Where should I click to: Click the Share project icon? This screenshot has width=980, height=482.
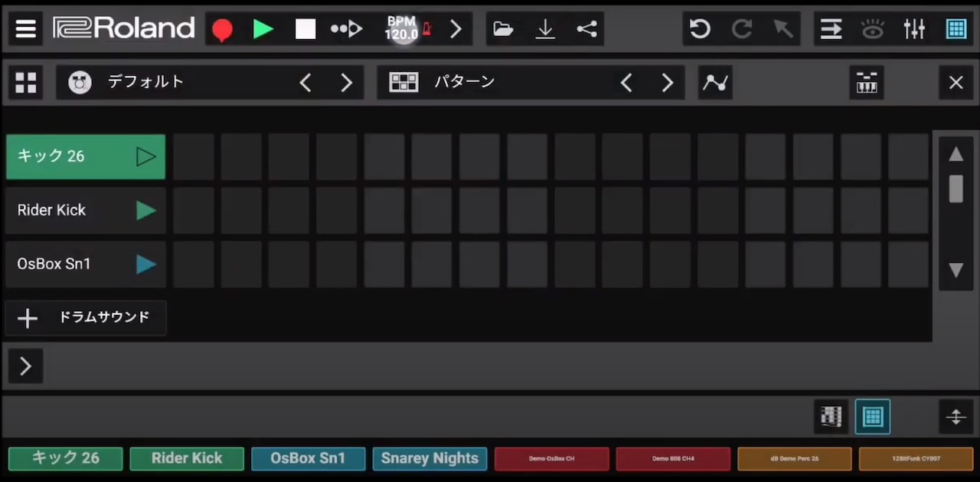coord(586,28)
